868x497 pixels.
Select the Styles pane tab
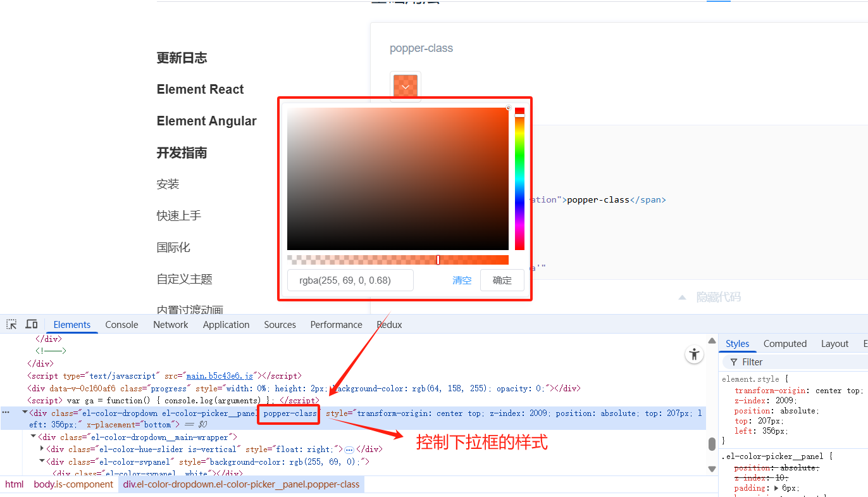pyautogui.click(x=737, y=344)
